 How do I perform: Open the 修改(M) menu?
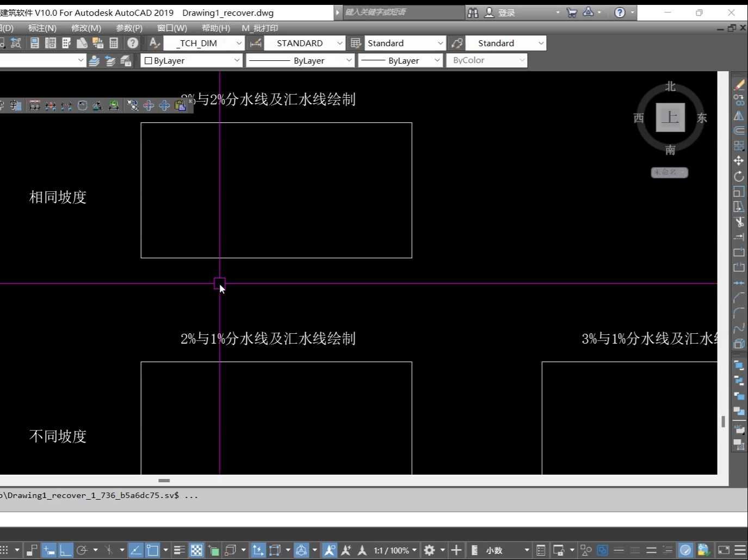[x=86, y=28]
